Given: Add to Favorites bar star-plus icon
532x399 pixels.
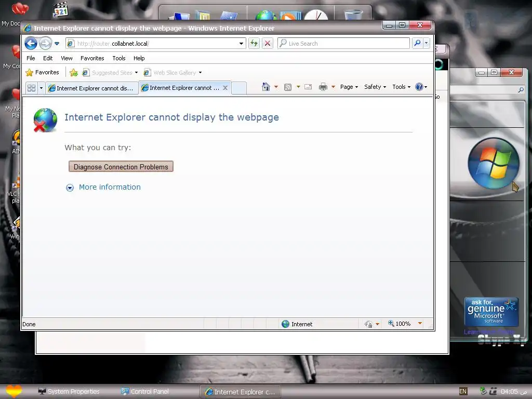Looking at the screenshot, I should (74, 72).
